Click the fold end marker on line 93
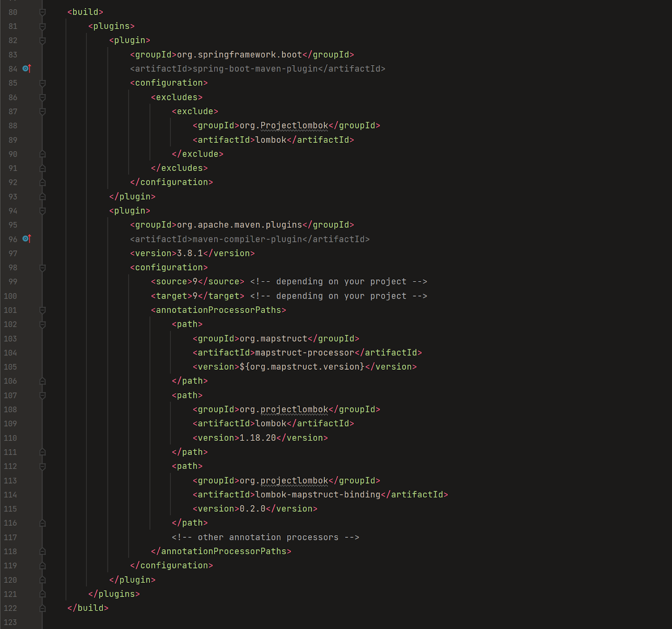Image resolution: width=672 pixels, height=629 pixels. pos(42,197)
